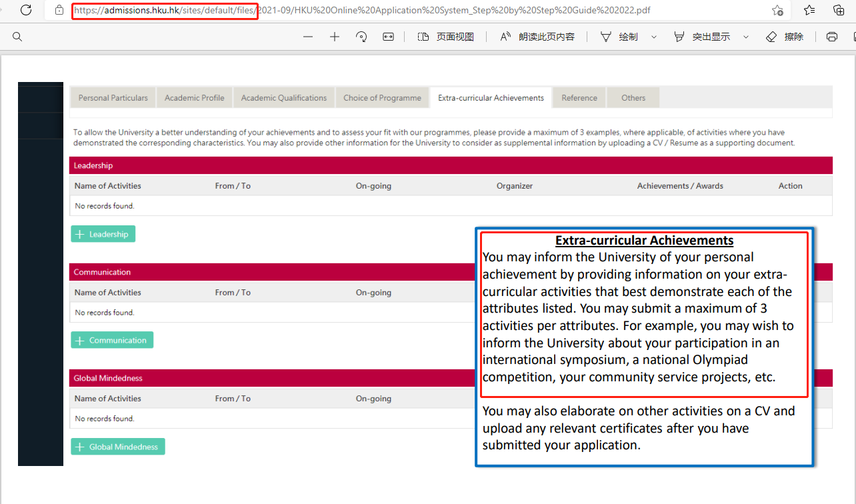Open the PDF search magnifier icon

pos(17,37)
